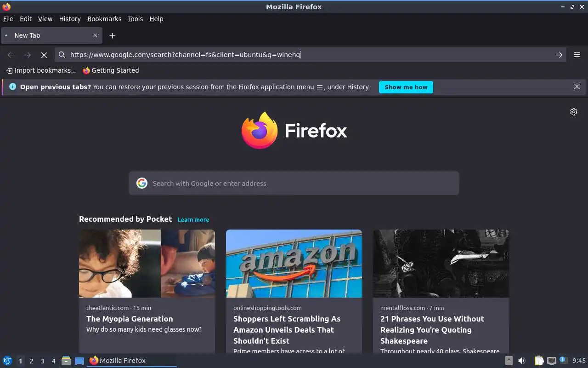588x368 pixels.
Task: Open the Bookmarks menu
Action: 104,19
